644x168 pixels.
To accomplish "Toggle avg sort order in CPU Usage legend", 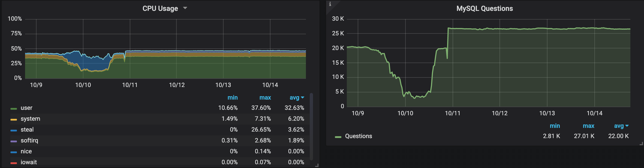I will 296,98.
